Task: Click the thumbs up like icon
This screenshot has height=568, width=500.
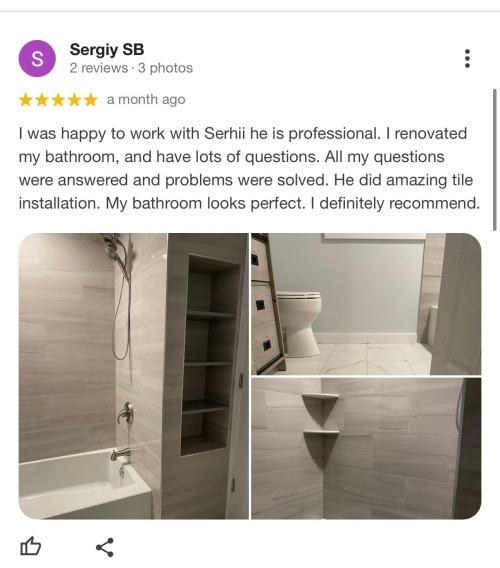Action: pyautogui.click(x=30, y=546)
